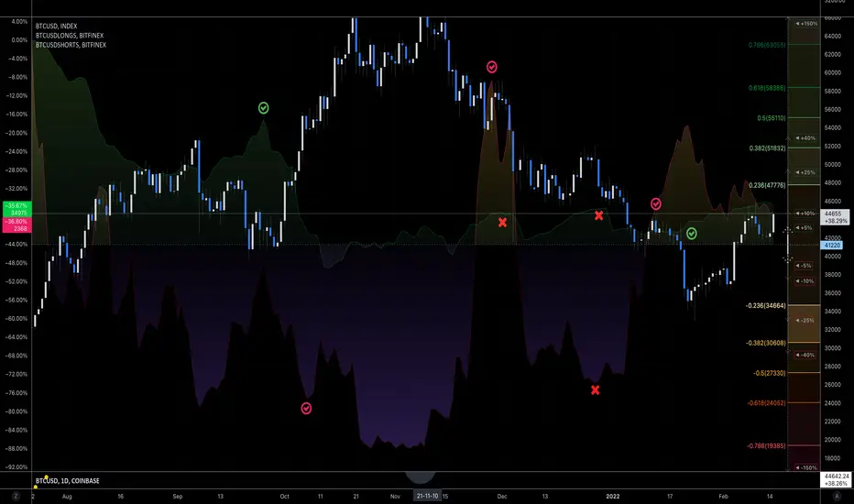
Task: Click the rounded gray handle above 21-11-10 date
Action: (x=420, y=477)
